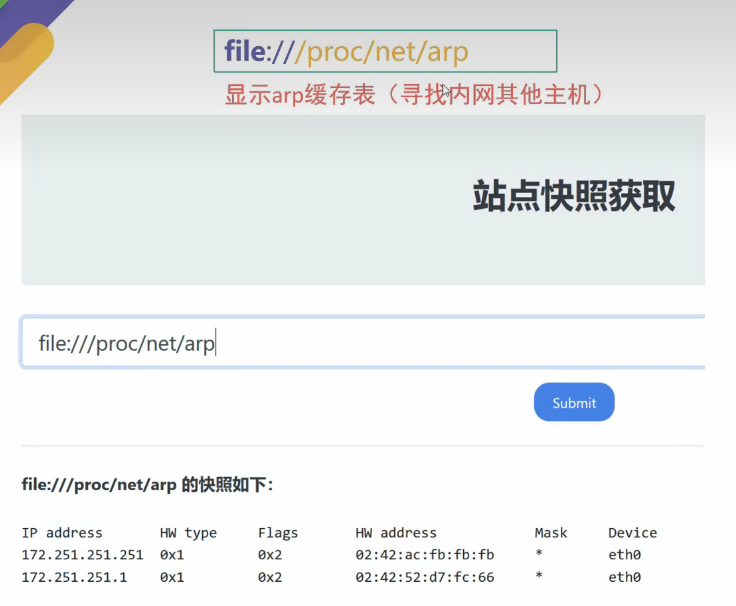Select IP entry 172.251.251.251

82,555
